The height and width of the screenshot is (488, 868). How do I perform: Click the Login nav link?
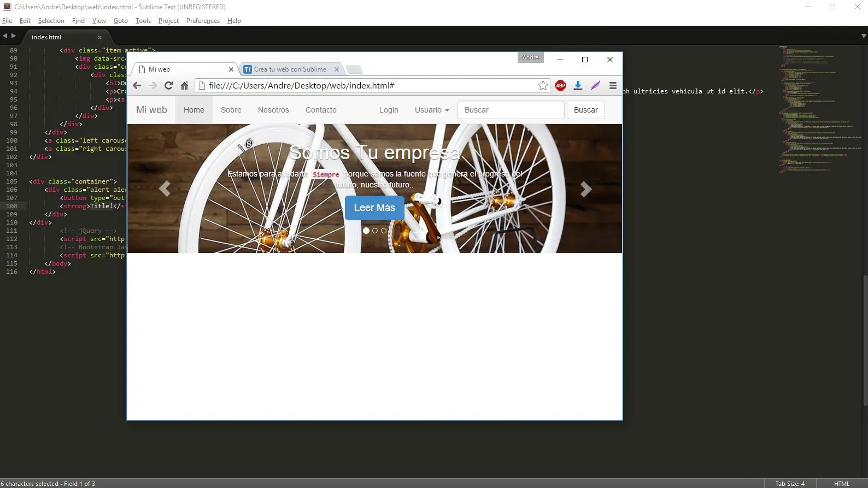click(389, 110)
